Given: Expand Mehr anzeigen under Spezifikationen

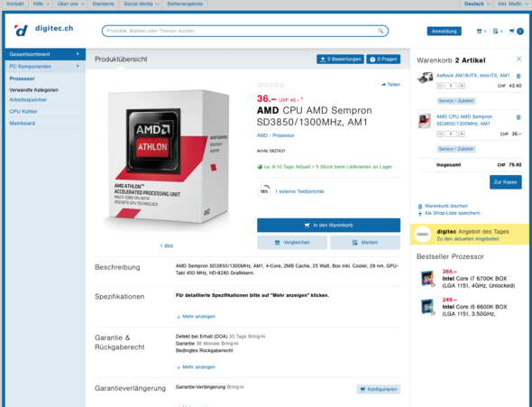Looking at the screenshot, I should coord(196,317).
